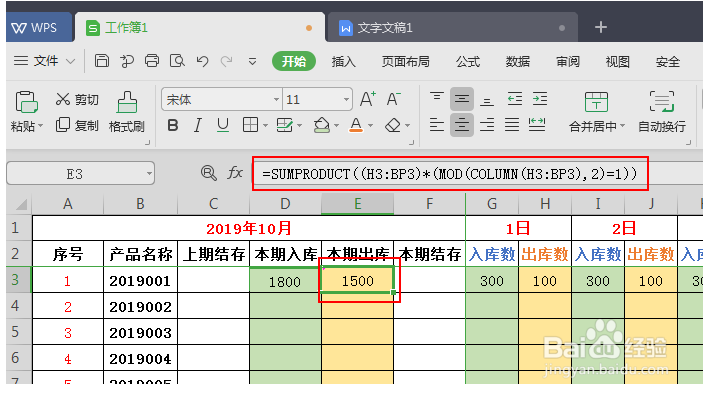Viewport: 708px width, 394px height.
Task: Switch to the 公式 tab
Action: (468, 61)
